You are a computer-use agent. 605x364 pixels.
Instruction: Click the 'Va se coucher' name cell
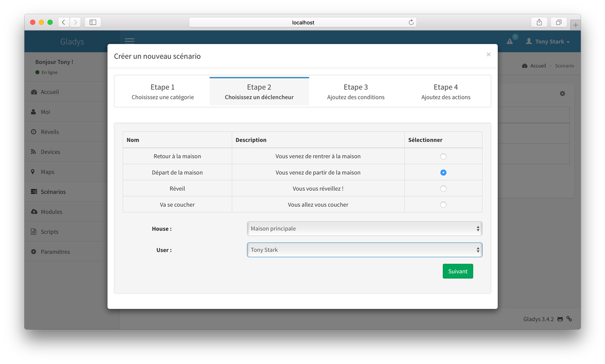177,205
